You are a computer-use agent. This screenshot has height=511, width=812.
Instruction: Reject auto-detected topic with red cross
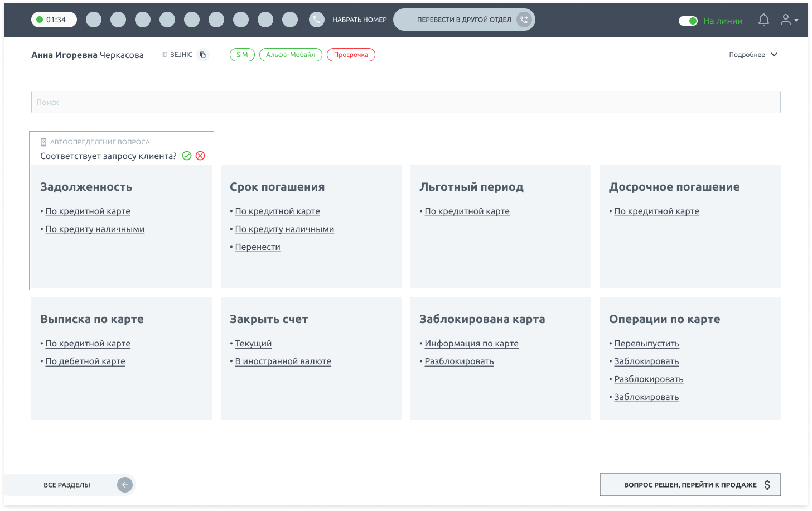[x=200, y=156]
